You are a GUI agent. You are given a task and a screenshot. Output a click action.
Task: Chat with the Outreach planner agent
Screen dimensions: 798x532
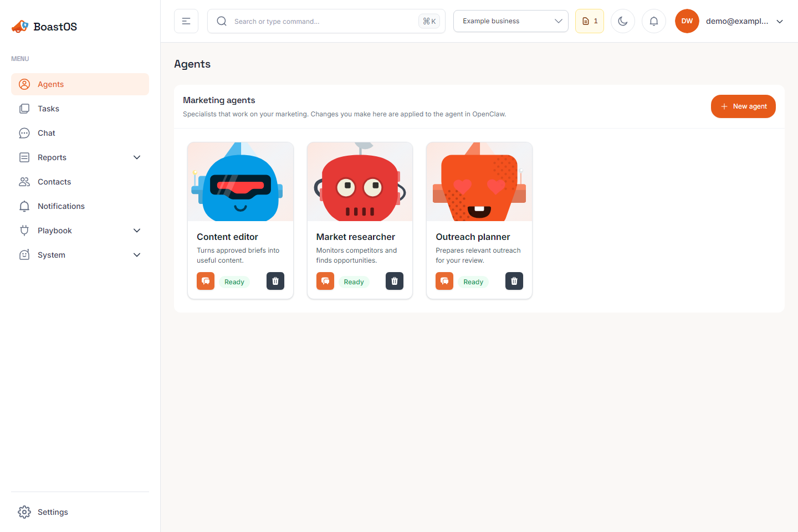click(444, 281)
